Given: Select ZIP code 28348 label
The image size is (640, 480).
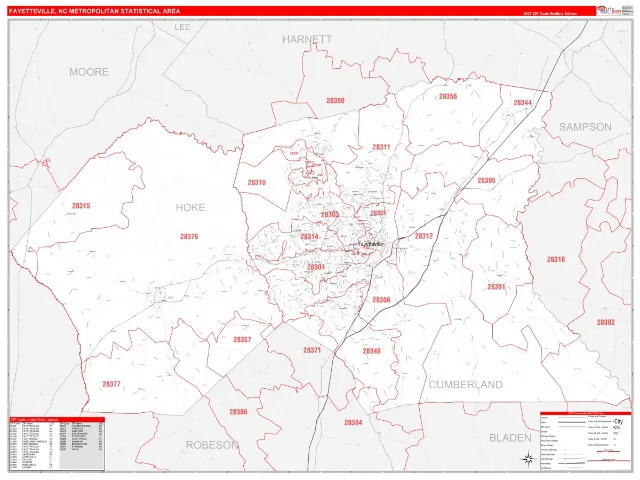Looking at the screenshot, I should point(371,351).
